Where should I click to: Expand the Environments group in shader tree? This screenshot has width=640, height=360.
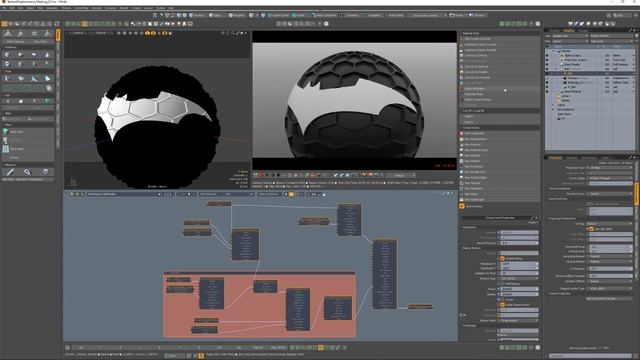(x=554, y=109)
